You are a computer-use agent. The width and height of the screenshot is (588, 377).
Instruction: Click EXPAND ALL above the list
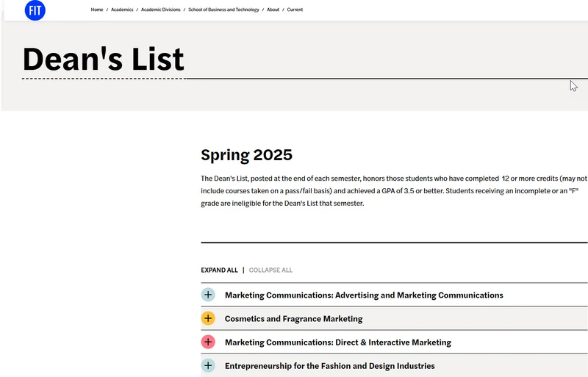219,270
